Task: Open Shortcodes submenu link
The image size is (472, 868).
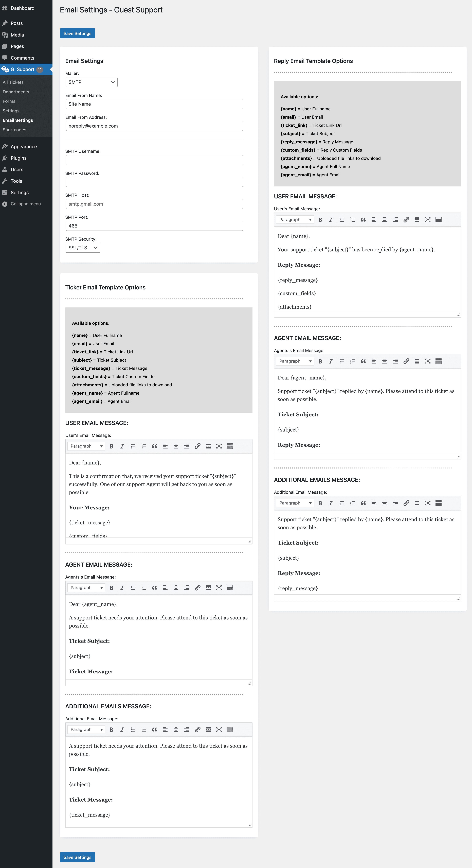Action: 14,130
